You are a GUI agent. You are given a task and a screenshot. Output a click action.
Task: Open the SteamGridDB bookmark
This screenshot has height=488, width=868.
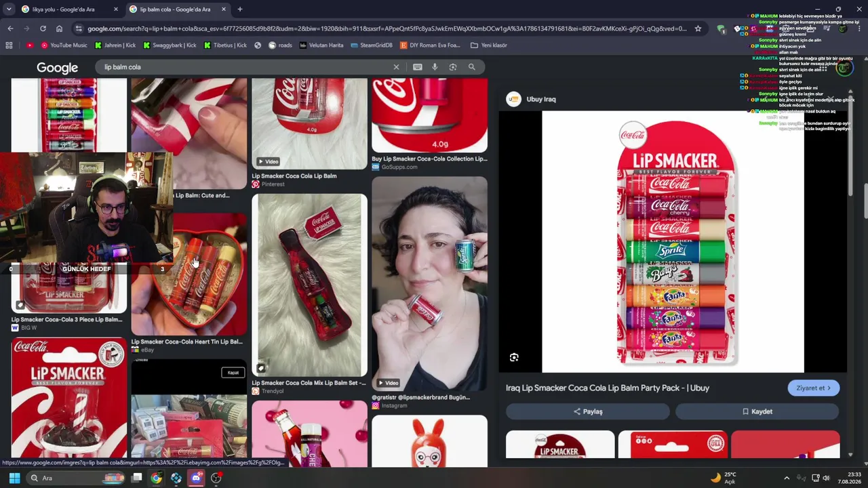pyautogui.click(x=372, y=45)
